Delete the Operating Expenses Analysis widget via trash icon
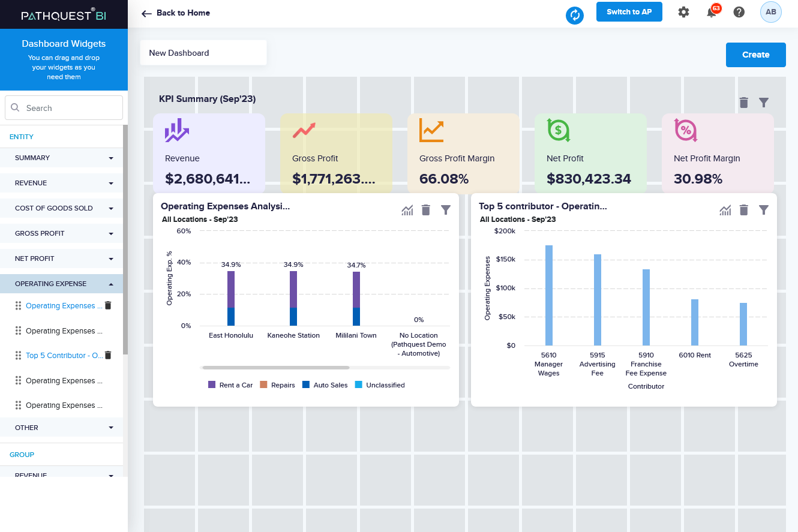798x532 pixels. (x=426, y=210)
